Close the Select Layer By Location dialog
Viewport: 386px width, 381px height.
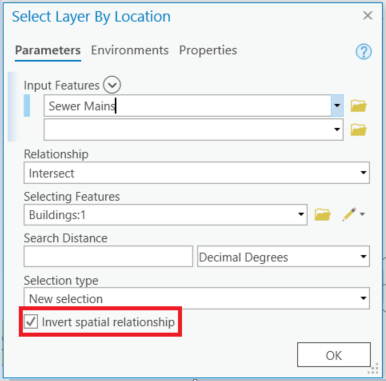tap(367, 15)
